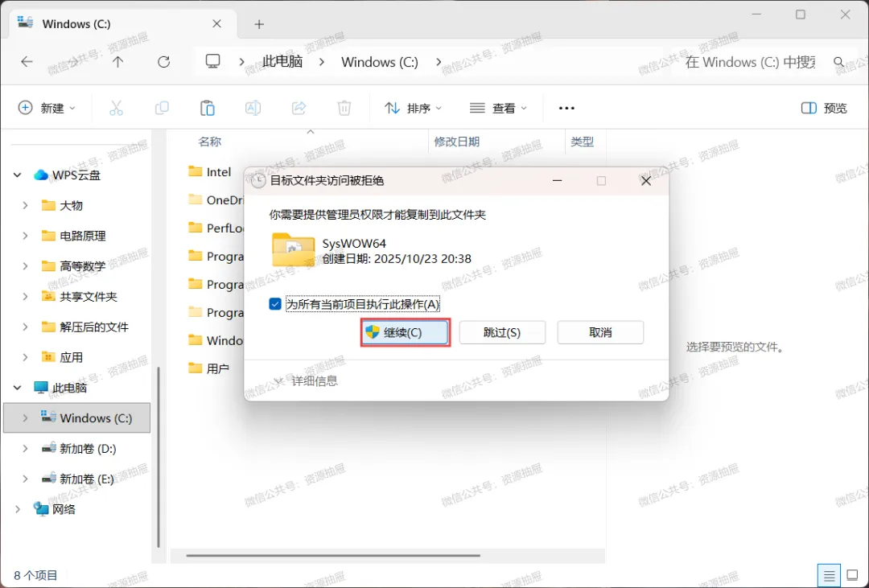Open the three-dots more options menu

[566, 108]
